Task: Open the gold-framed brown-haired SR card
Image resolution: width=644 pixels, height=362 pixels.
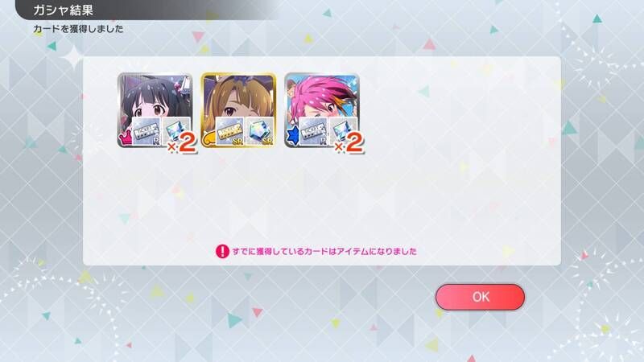Action: (238, 110)
